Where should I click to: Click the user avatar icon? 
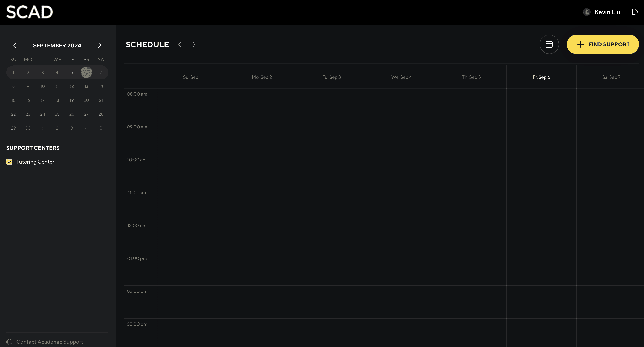point(587,12)
